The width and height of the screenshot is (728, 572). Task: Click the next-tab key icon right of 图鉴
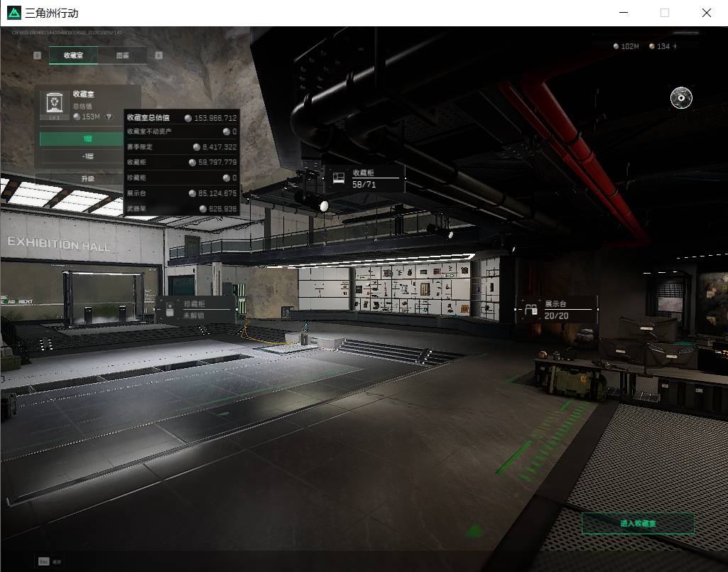tap(159, 55)
